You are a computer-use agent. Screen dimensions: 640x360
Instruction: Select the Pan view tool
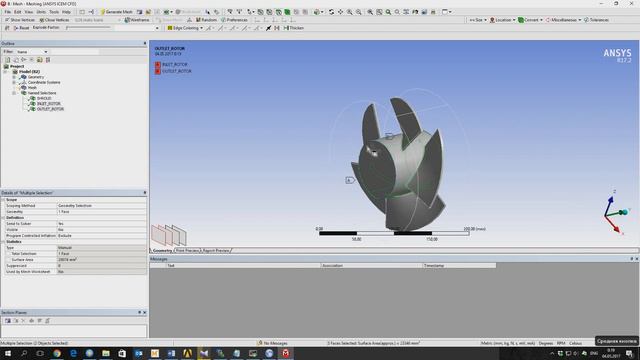[340, 12]
